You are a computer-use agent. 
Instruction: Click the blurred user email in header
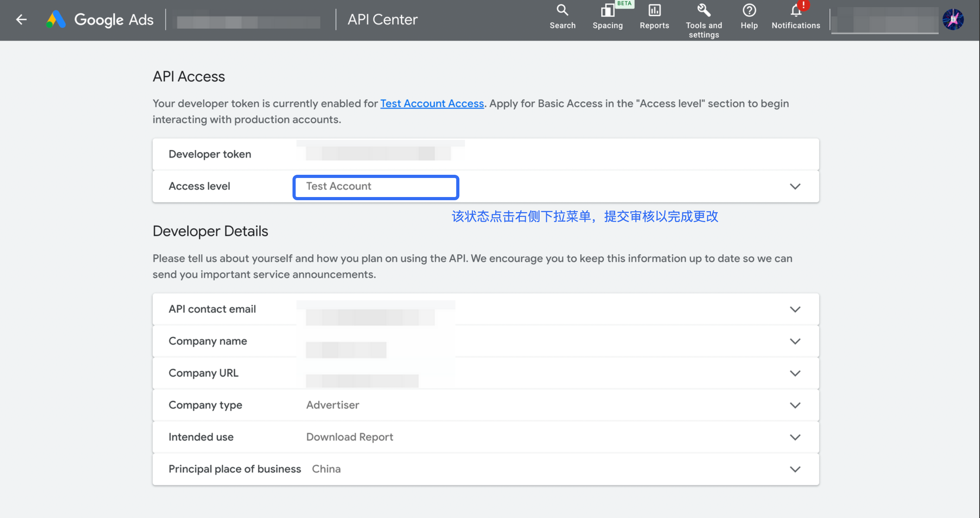point(885,21)
